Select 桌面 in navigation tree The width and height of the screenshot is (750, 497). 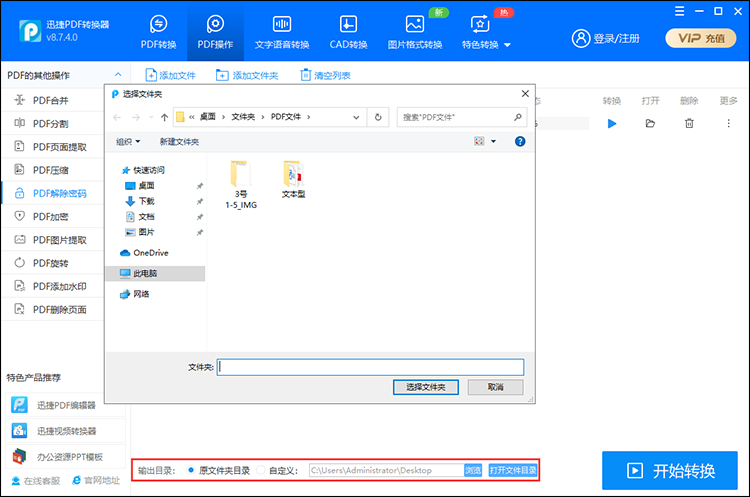(139, 186)
